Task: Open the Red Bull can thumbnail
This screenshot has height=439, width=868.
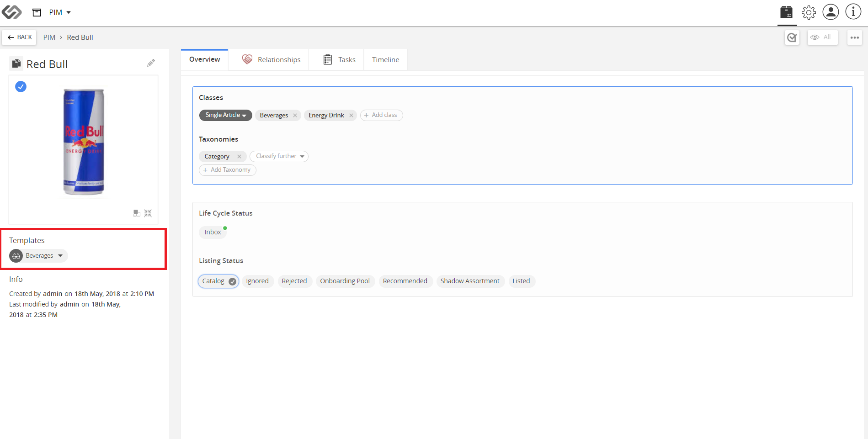Action: coord(84,142)
